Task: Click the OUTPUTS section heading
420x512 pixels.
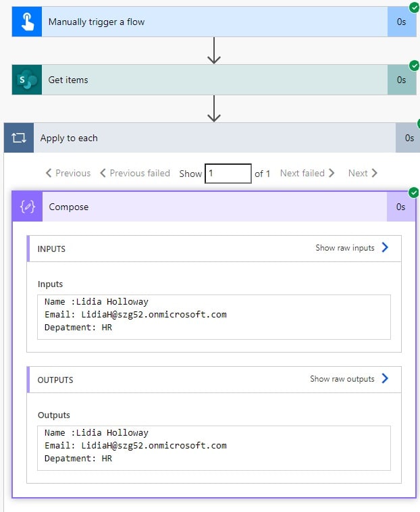Action: (55, 380)
